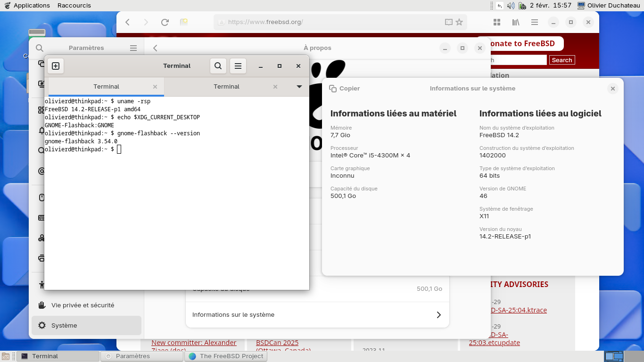
Task: Open the New committer: Alexander link
Action: click(x=194, y=343)
